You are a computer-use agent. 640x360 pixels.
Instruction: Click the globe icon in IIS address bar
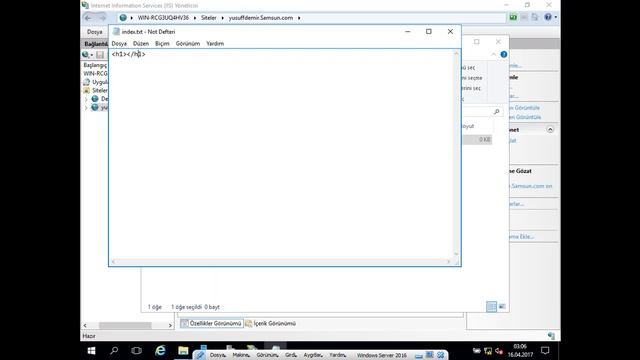click(x=123, y=18)
